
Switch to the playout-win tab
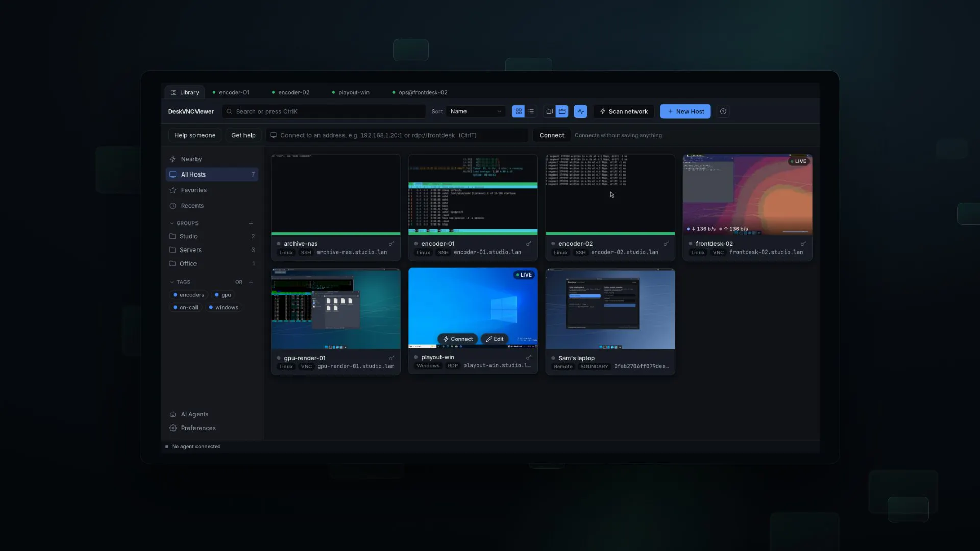coord(351,92)
